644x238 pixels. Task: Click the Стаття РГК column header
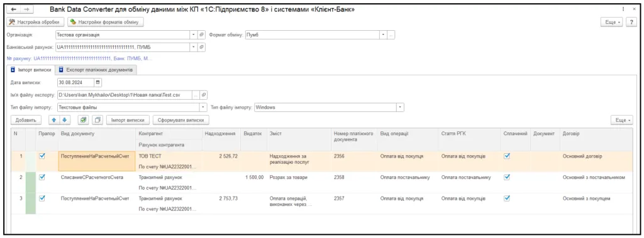(469, 139)
